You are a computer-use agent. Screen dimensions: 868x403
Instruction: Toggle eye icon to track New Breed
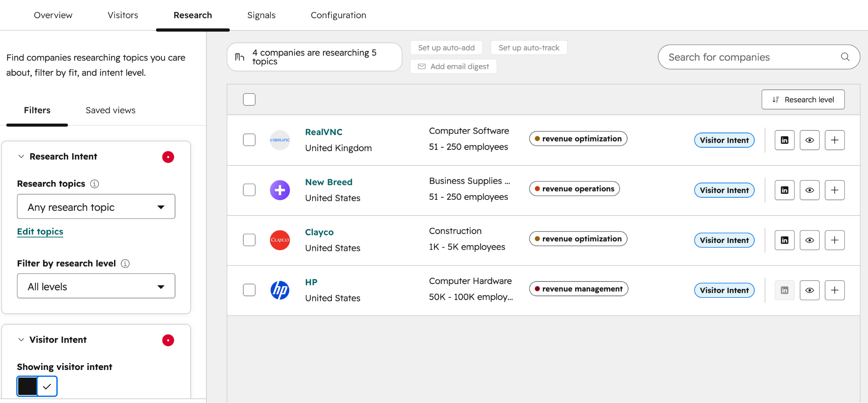coord(810,190)
